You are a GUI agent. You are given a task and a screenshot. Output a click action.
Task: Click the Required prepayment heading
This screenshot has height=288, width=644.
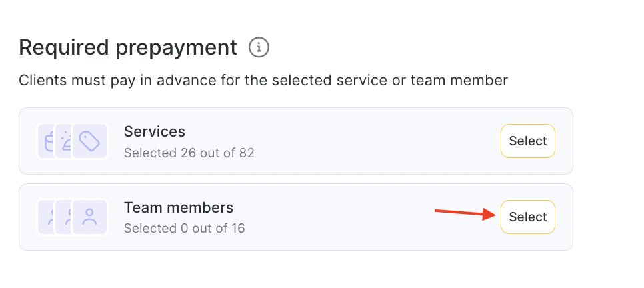(128, 47)
